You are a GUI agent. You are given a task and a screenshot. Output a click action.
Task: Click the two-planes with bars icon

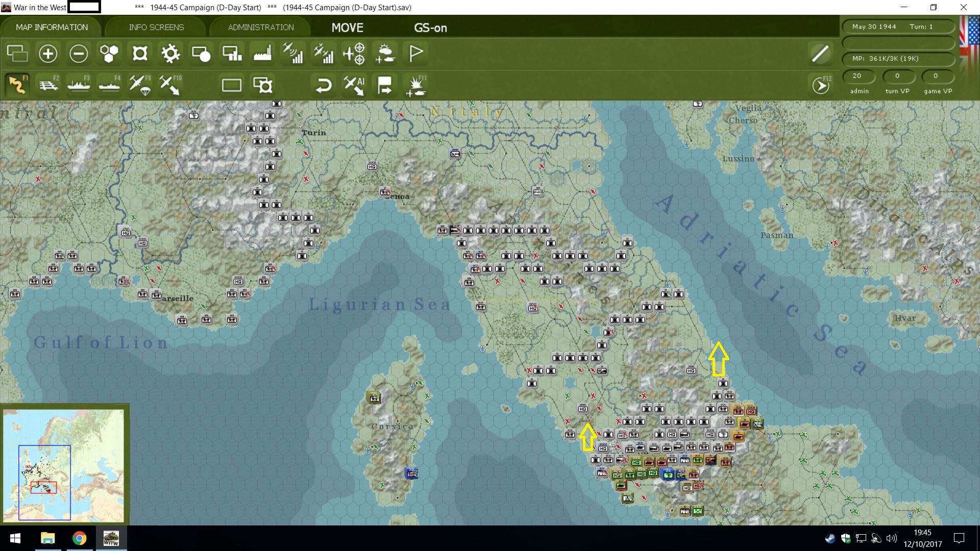click(x=324, y=53)
